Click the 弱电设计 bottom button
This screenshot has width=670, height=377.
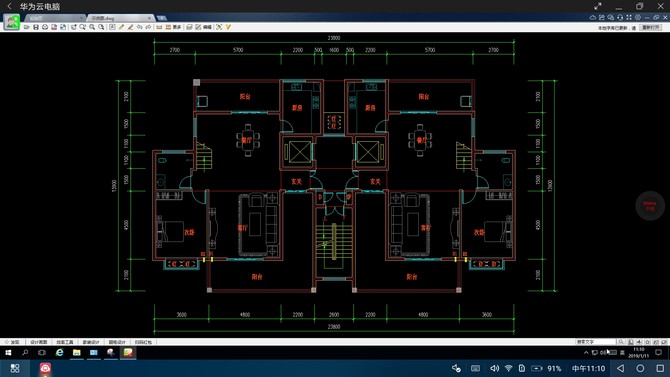click(117, 342)
